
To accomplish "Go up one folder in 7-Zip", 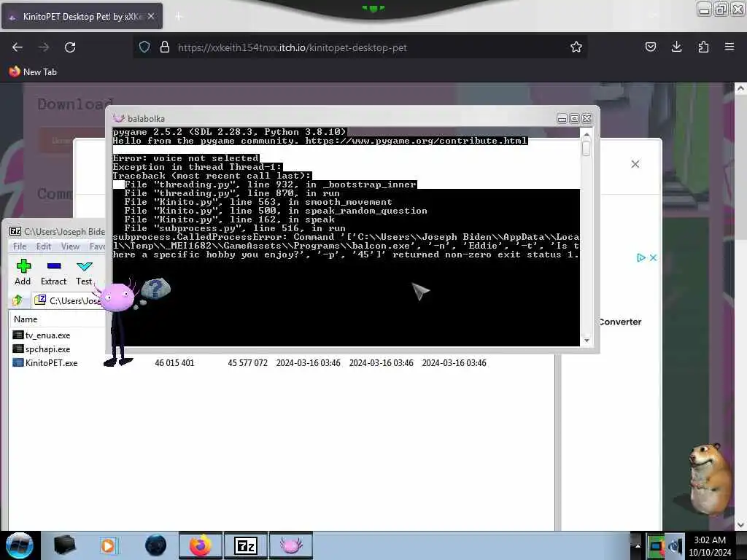I will pyautogui.click(x=18, y=300).
